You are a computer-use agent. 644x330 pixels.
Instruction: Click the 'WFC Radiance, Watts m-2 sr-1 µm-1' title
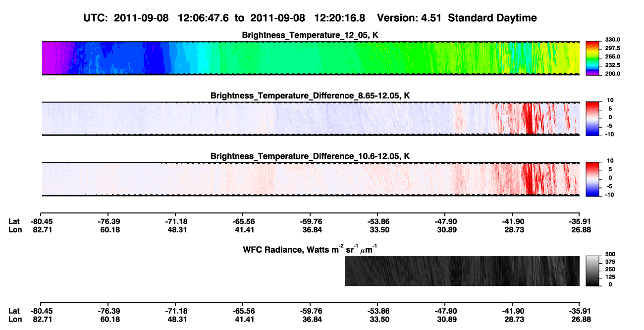(311, 249)
